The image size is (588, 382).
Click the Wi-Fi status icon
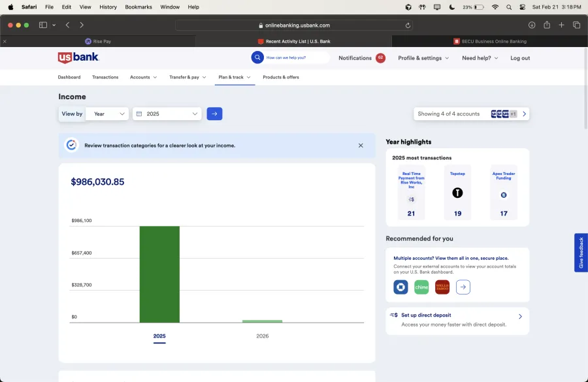click(x=495, y=7)
